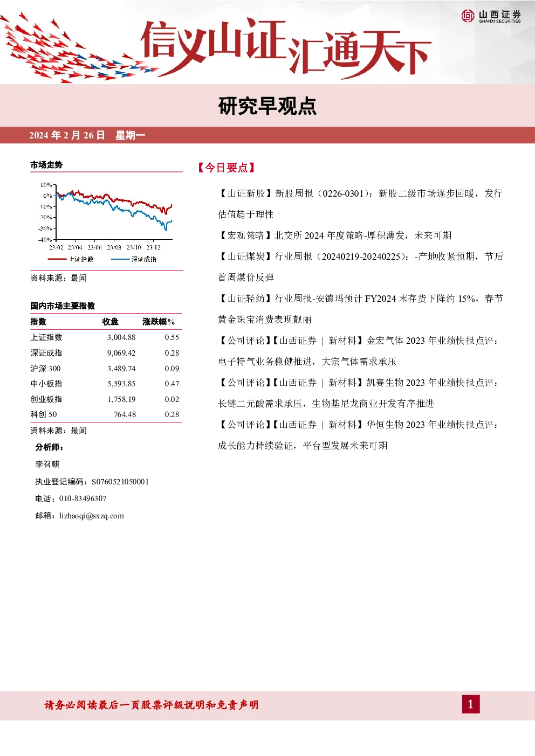
Task: Click the 市场走势 section heading
Action: (x=46, y=165)
